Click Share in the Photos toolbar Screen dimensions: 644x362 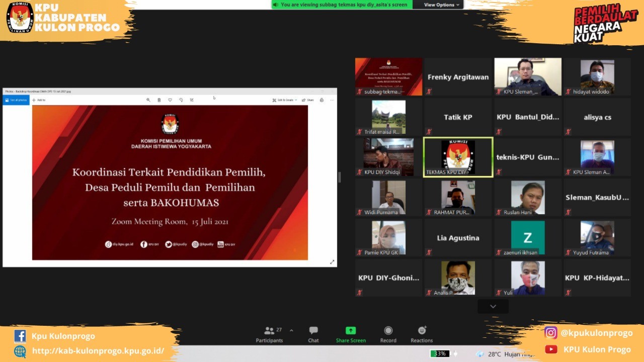point(307,100)
